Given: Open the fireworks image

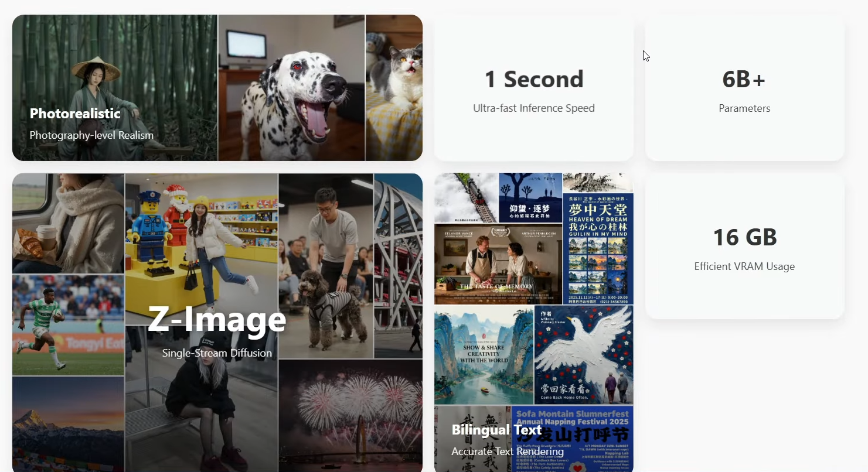Looking at the screenshot, I should pos(350,416).
